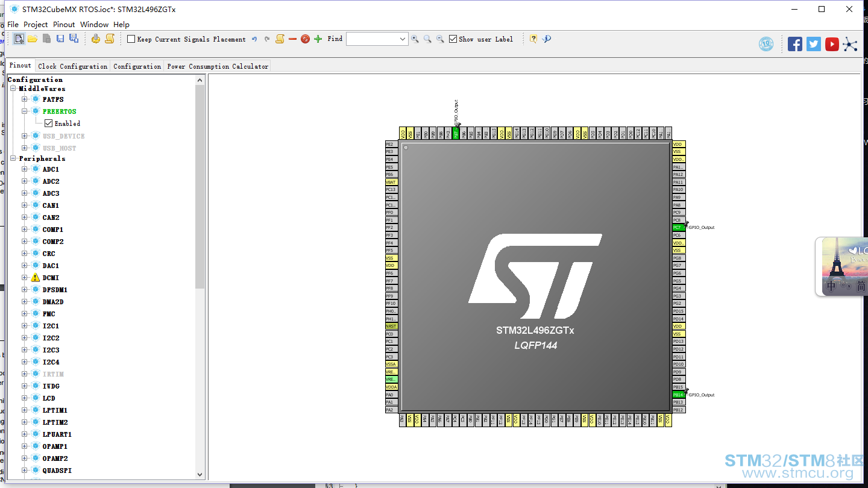Click the Generate Report scroll icon
This screenshot has height=488, width=868.
point(110,39)
